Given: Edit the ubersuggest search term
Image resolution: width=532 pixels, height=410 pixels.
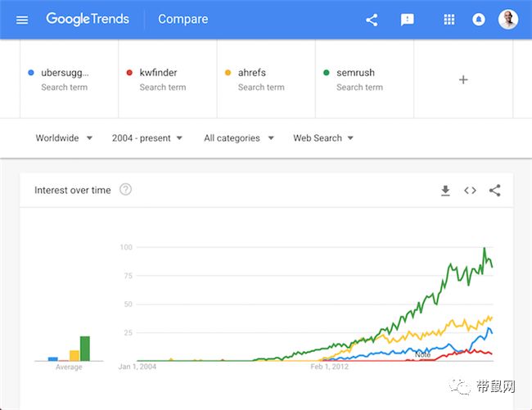Looking at the screenshot, I should point(70,79).
